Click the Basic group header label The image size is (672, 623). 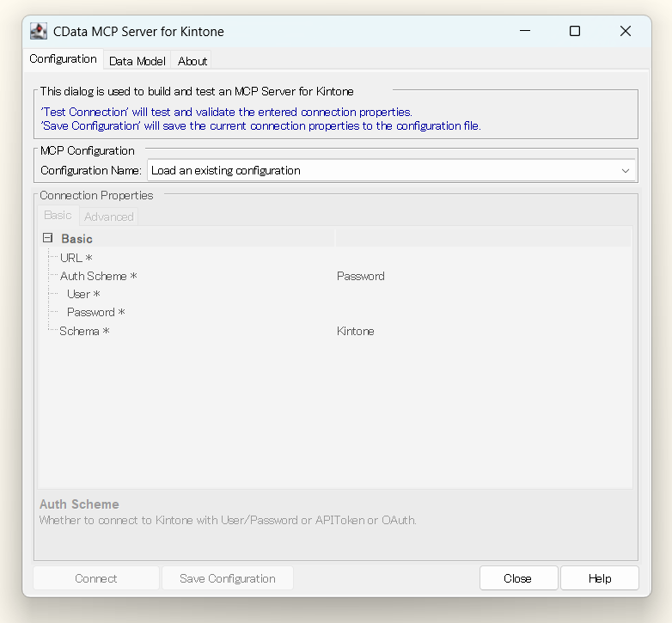pos(76,239)
